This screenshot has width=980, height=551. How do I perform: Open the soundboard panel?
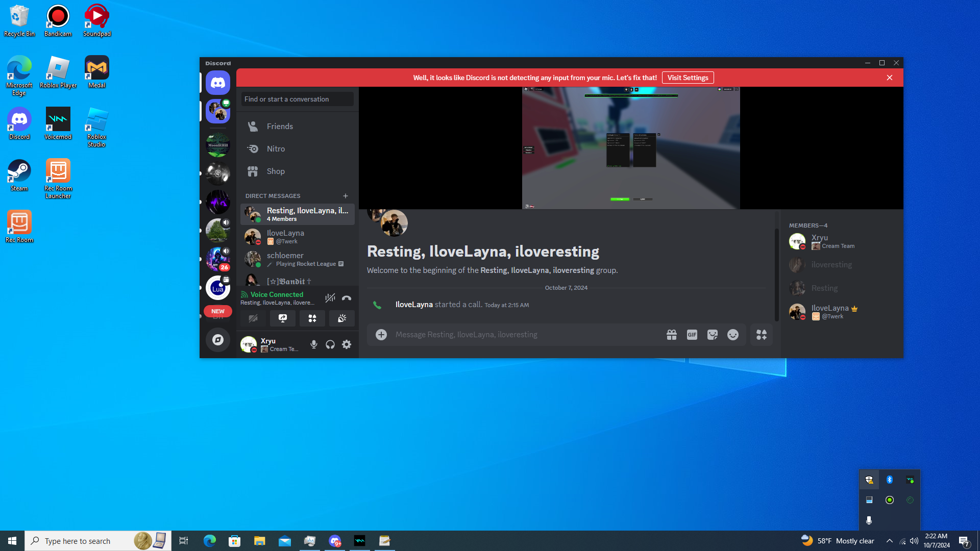click(x=342, y=318)
